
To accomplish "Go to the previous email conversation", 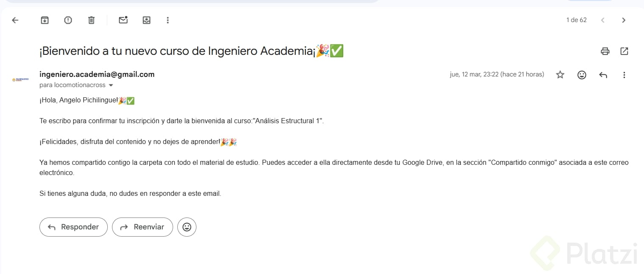I will click(602, 20).
